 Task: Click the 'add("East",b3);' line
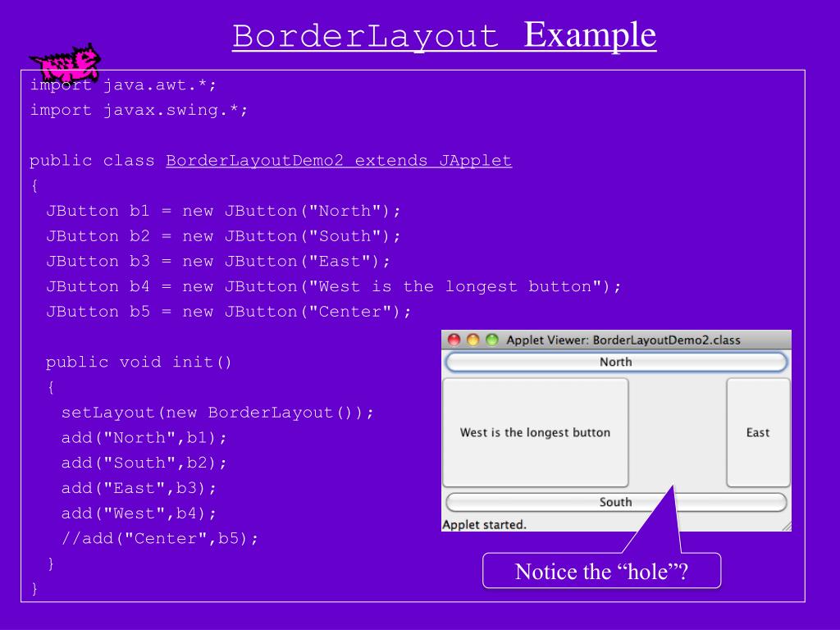point(139,488)
